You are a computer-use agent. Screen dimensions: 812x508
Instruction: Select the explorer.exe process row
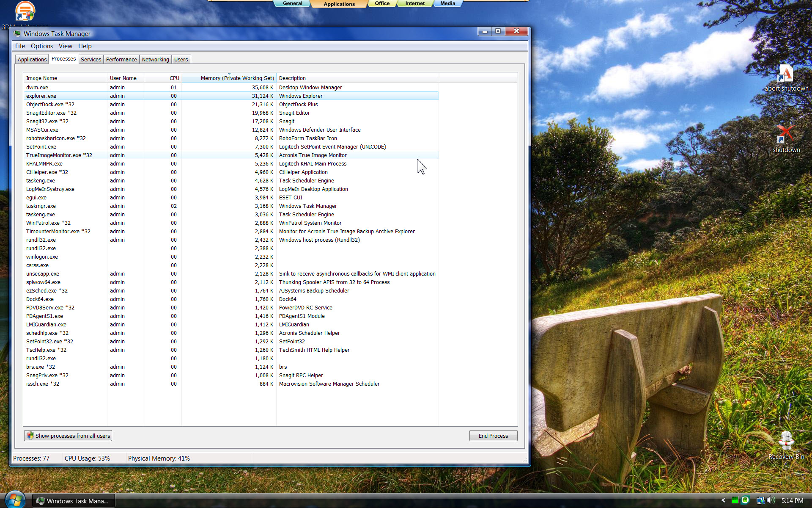[x=231, y=96]
